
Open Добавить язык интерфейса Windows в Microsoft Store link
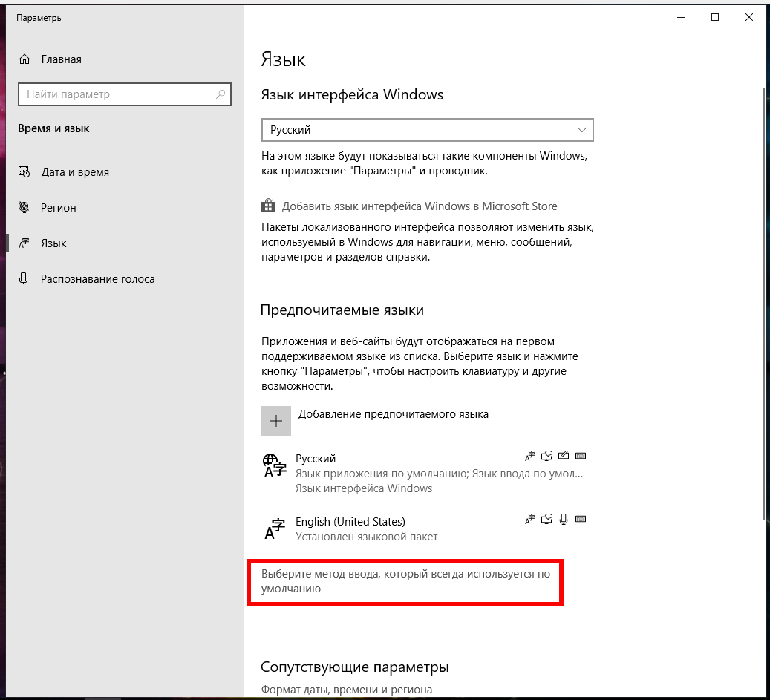(x=420, y=206)
